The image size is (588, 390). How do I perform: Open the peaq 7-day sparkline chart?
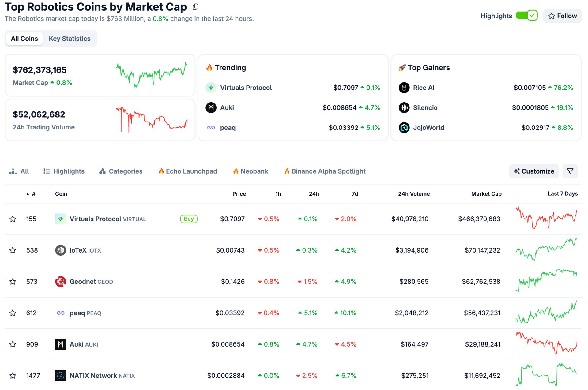[546, 312]
